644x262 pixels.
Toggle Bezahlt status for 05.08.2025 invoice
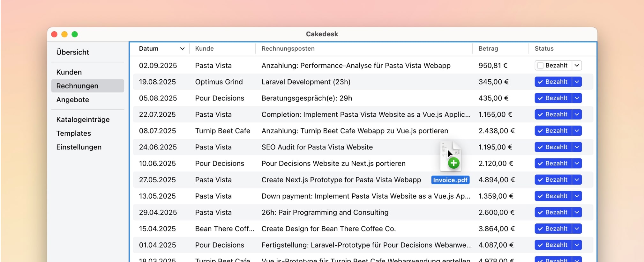pos(553,98)
